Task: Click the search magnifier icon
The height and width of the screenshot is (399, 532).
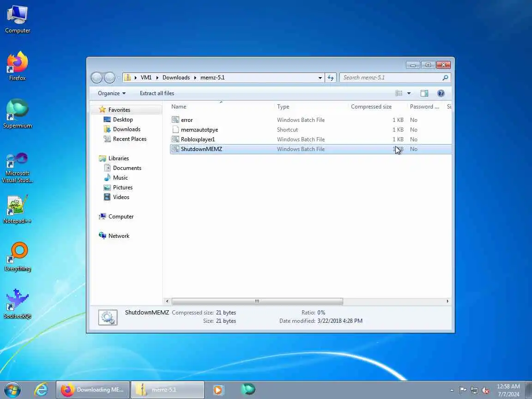Action: pyautogui.click(x=445, y=78)
